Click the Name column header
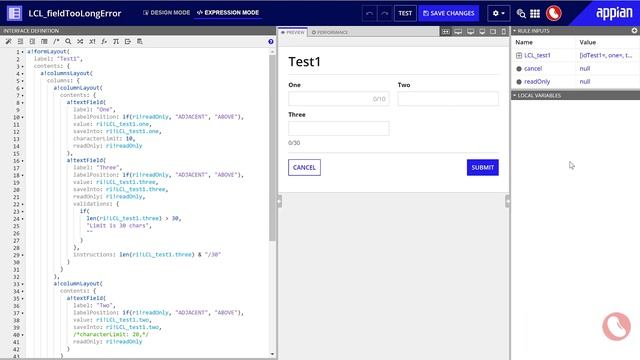 point(524,42)
